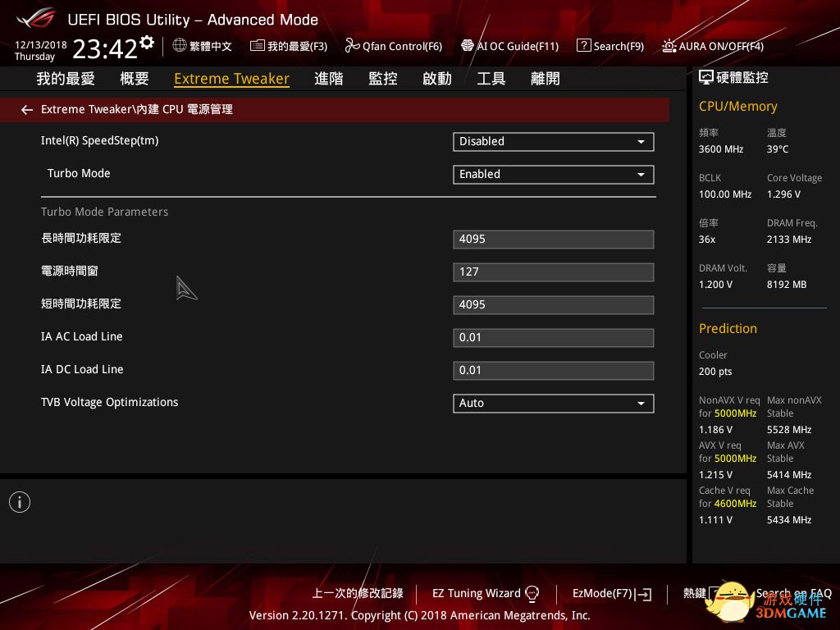
Task: Click the EZ Tuning Wizard bulb icon
Action: [x=532, y=594]
